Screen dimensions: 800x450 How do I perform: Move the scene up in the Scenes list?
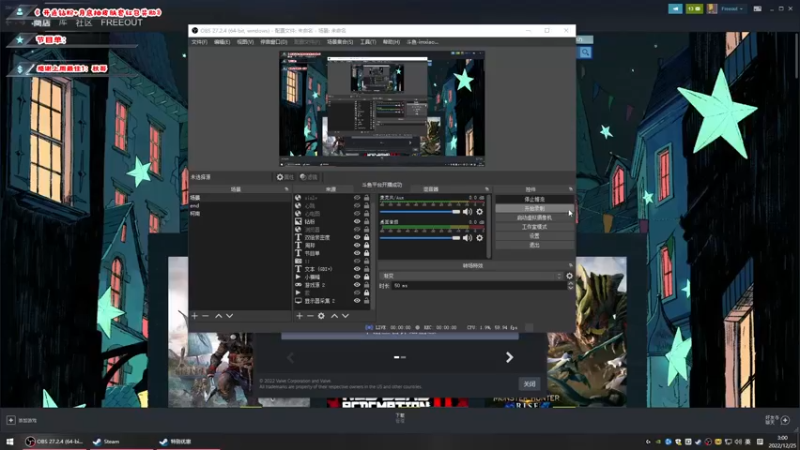pos(218,316)
